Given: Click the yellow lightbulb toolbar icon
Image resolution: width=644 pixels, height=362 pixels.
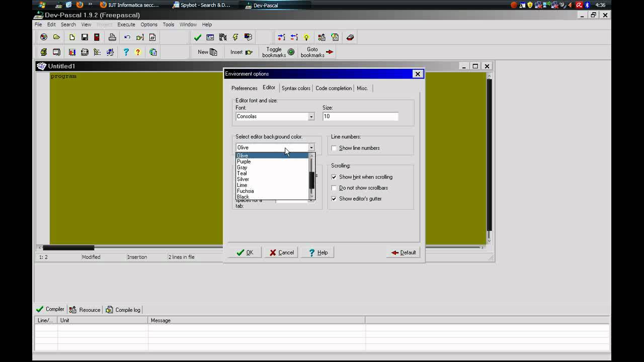Looking at the screenshot, I should [x=306, y=37].
